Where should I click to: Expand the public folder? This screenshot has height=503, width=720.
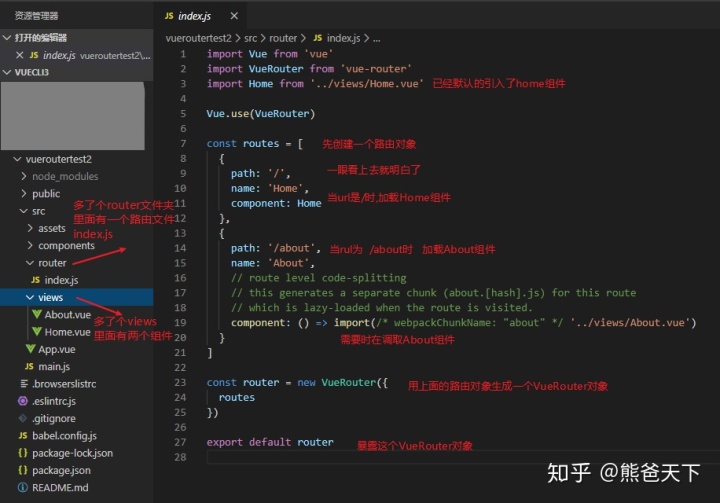pyautogui.click(x=24, y=193)
